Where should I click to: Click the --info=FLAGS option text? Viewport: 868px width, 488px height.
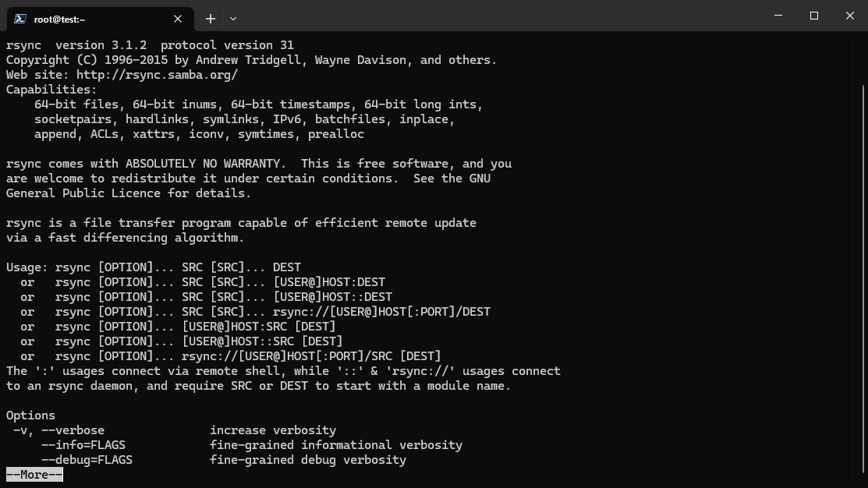click(x=83, y=445)
